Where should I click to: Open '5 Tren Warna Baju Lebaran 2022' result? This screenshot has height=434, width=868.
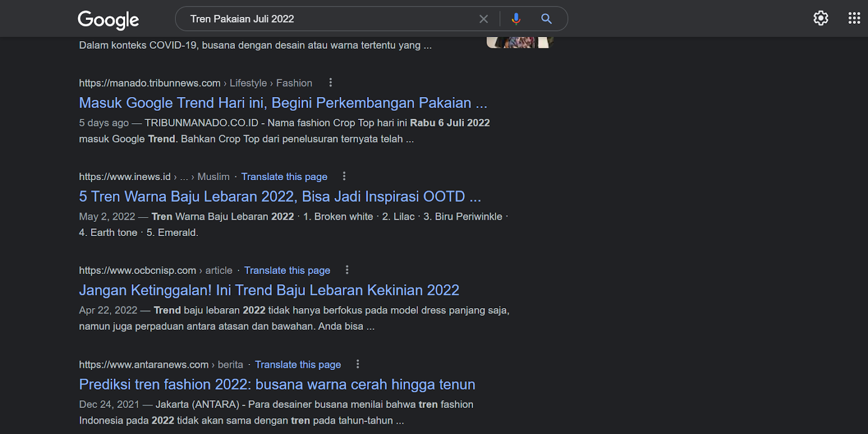(x=280, y=196)
